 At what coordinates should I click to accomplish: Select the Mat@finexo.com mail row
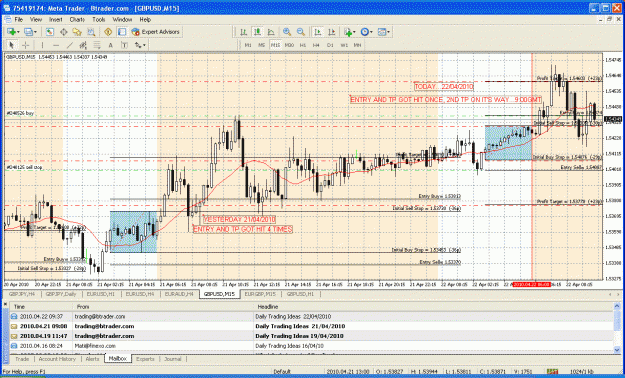(311, 346)
